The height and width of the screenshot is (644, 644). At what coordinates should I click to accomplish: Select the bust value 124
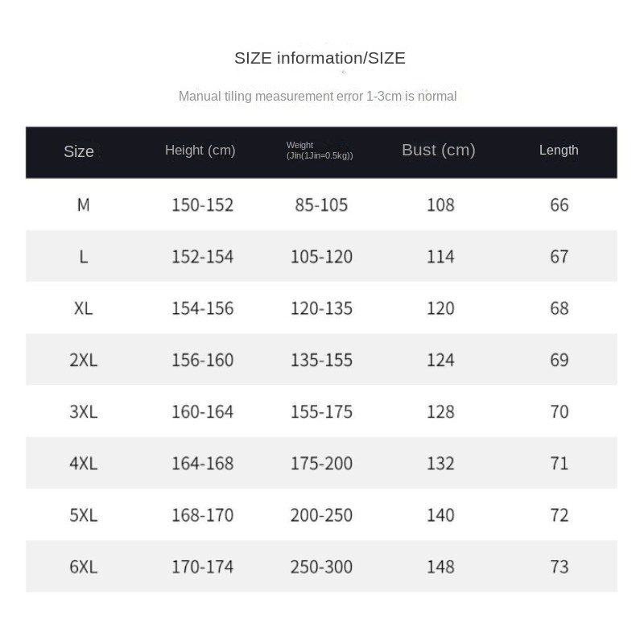440,360
